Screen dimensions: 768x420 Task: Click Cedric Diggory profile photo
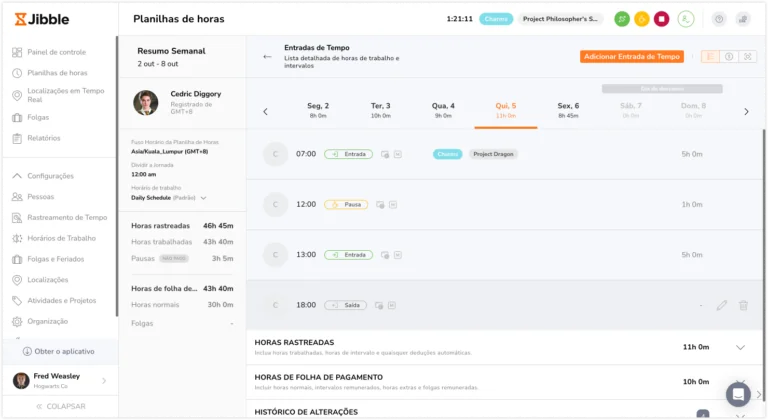(146, 102)
